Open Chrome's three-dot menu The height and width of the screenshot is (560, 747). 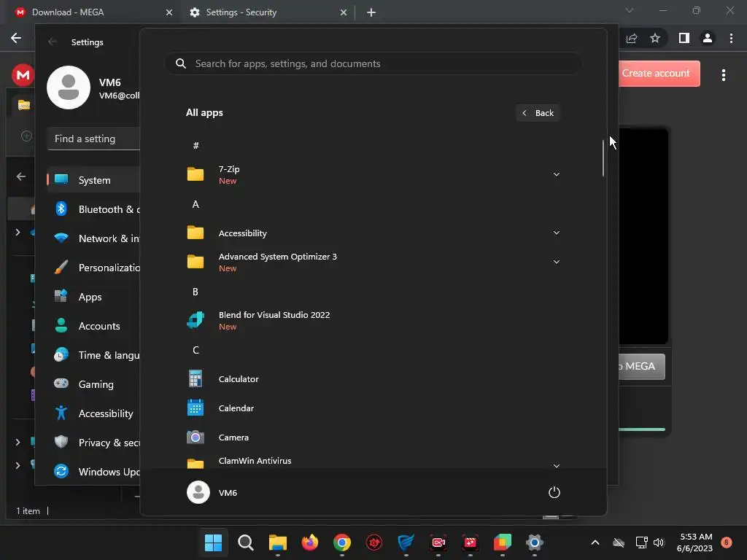731,38
